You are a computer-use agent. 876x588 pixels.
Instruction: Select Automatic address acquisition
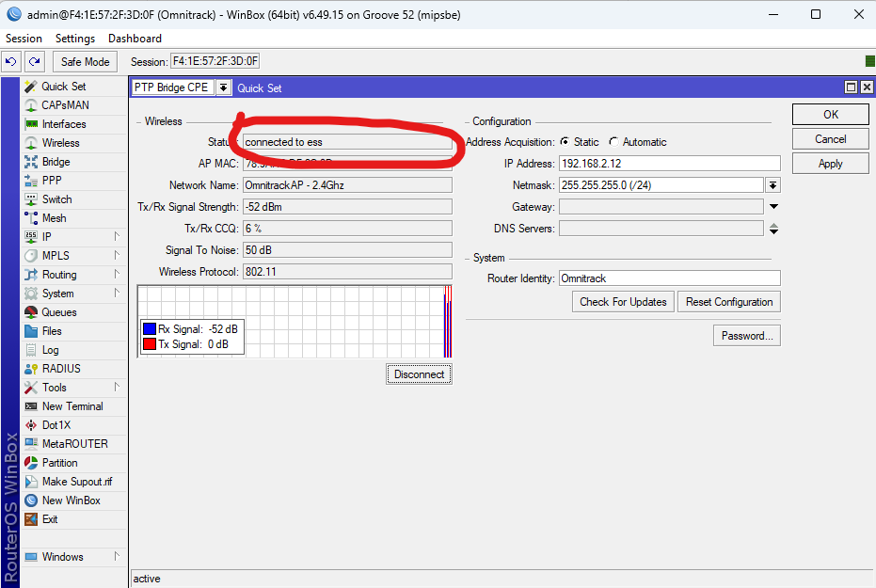point(613,142)
